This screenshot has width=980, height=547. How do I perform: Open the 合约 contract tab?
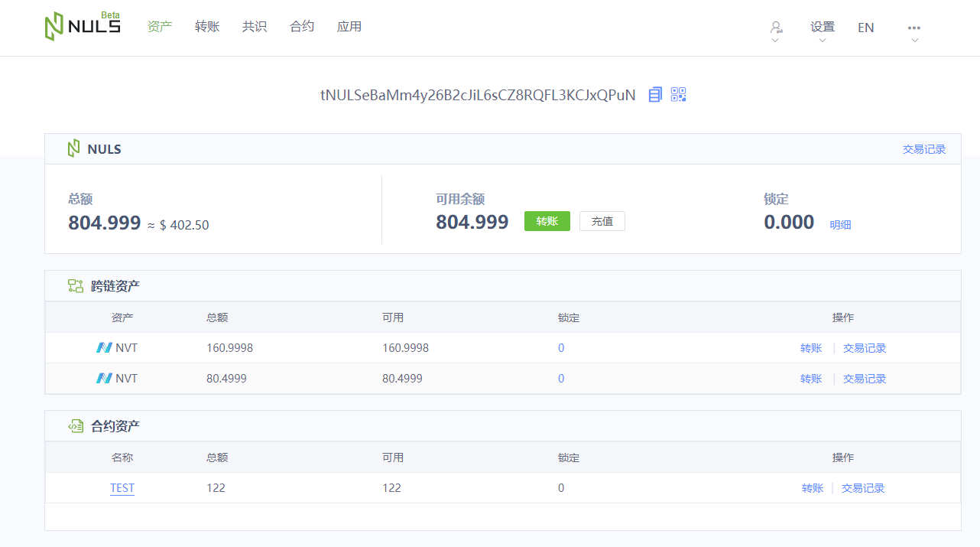(x=302, y=27)
